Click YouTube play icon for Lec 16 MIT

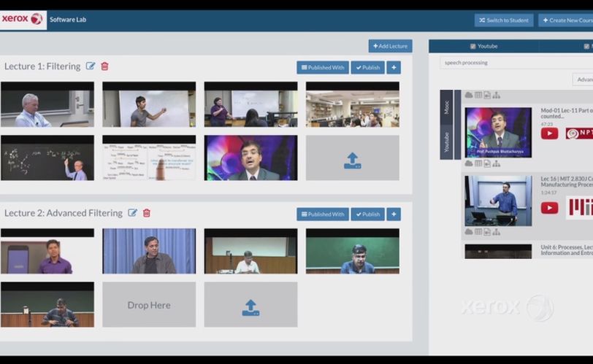pyautogui.click(x=549, y=208)
